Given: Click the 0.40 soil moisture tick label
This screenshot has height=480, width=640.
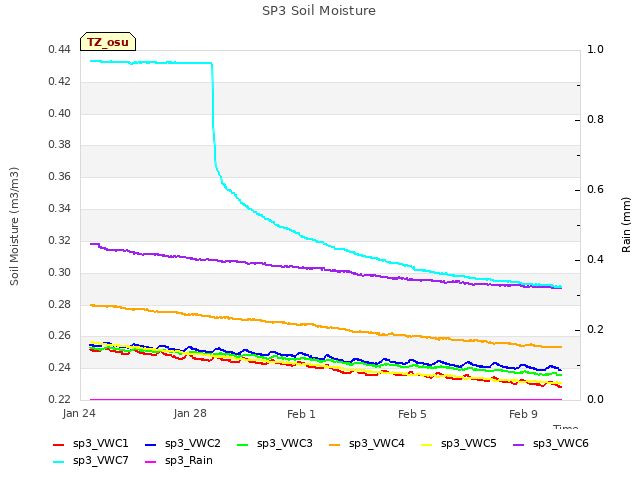Looking at the screenshot, I should point(60,113).
